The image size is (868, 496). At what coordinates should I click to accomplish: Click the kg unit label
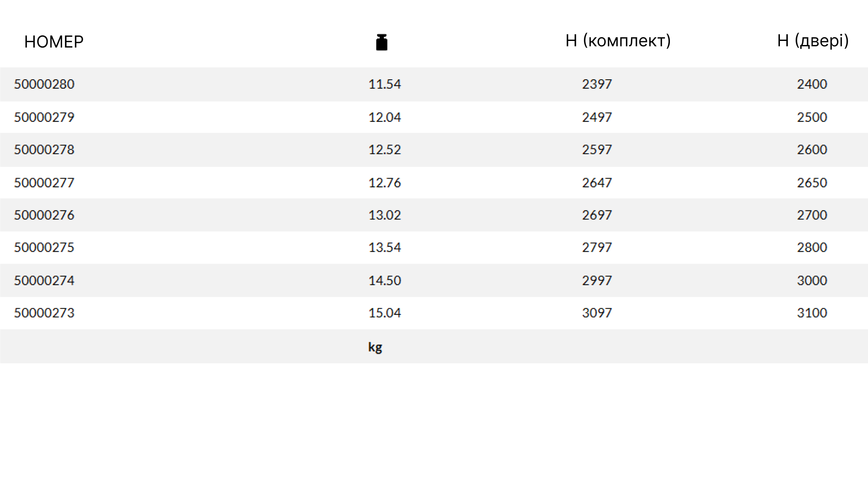pos(375,347)
